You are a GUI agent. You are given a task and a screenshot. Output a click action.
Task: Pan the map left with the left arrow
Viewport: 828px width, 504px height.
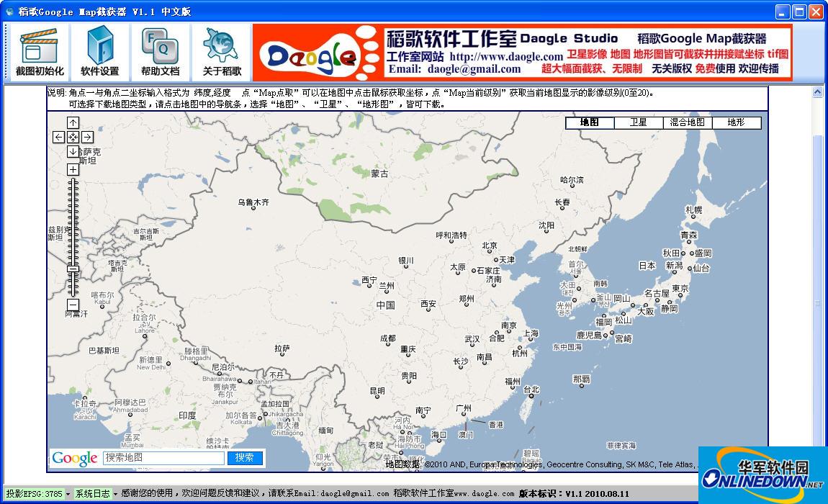click(x=58, y=137)
